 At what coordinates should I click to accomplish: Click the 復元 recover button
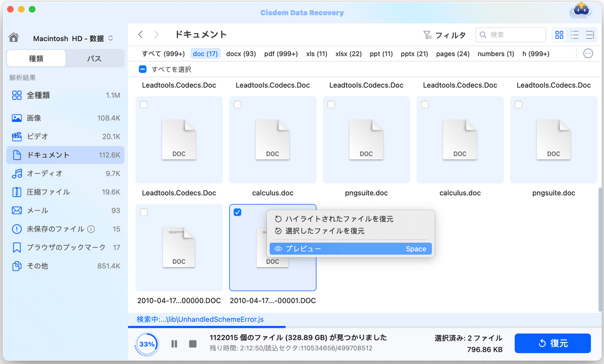click(x=553, y=343)
